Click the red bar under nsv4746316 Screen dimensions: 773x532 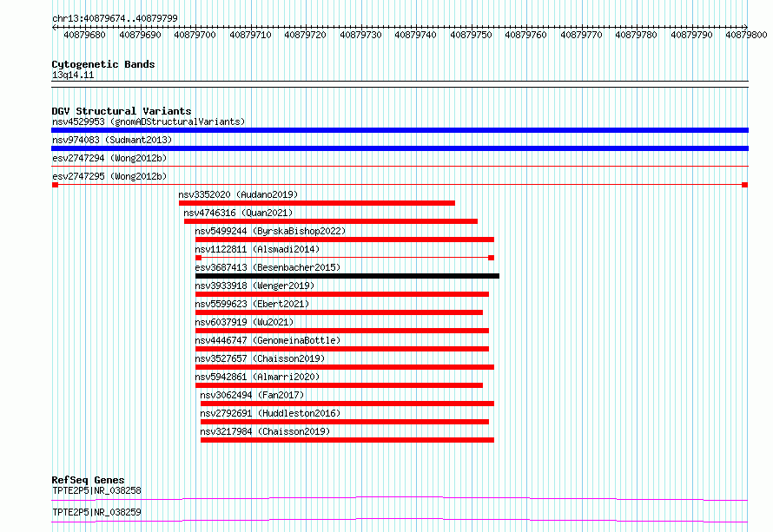click(331, 221)
